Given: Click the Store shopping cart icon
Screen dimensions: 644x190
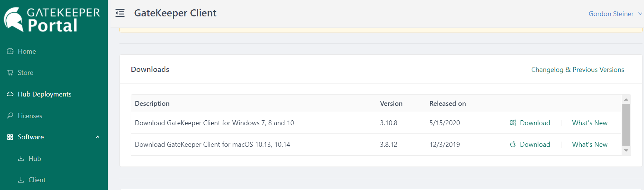Looking at the screenshot, I should [10, 73].
